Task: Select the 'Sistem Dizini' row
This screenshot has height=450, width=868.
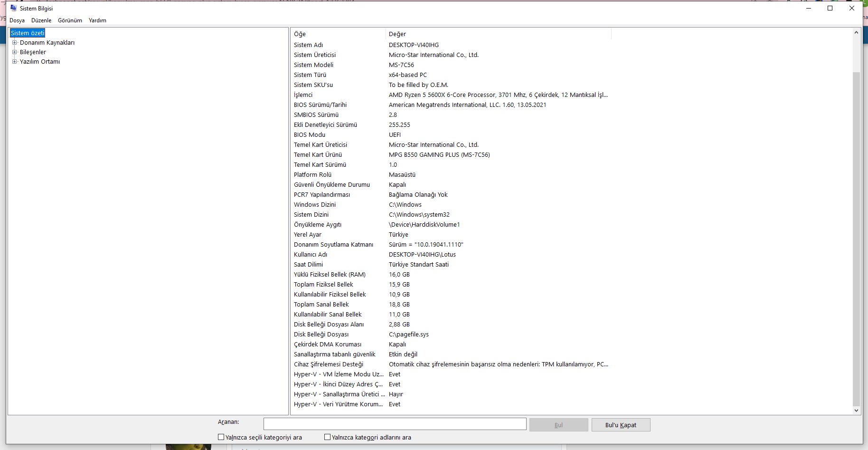Action: coord(451,215)
